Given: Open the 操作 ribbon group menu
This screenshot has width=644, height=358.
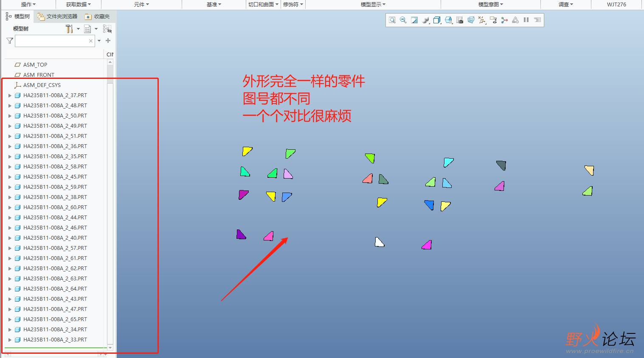Looking at the screenshot, I should 28,4.
